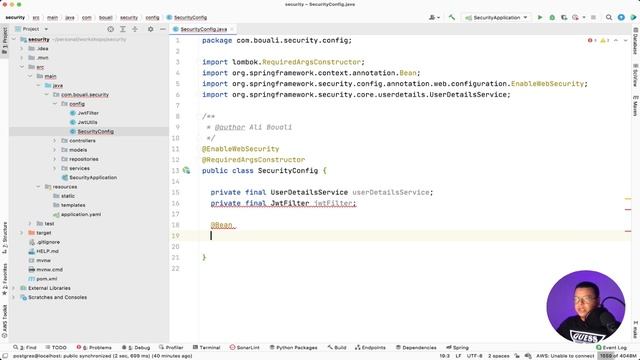Toggle the Project tool window stripe button

tap(4, 41)
